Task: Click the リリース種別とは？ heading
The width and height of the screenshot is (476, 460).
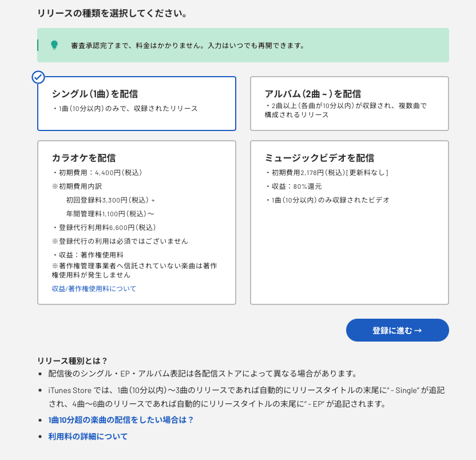Action: point(73,360)
